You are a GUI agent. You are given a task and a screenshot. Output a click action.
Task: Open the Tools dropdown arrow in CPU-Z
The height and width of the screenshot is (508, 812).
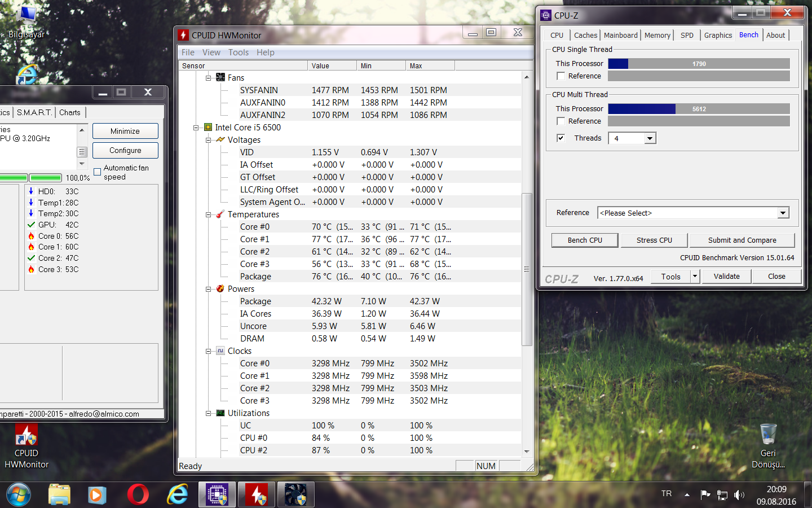(695, 276)
